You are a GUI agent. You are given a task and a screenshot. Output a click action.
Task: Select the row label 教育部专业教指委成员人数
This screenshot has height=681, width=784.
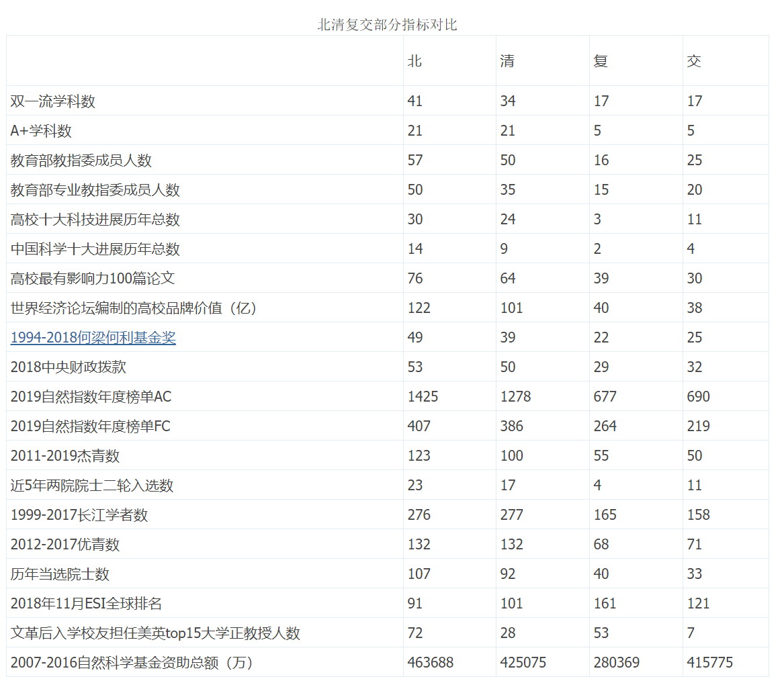click(x=95, y=189)
